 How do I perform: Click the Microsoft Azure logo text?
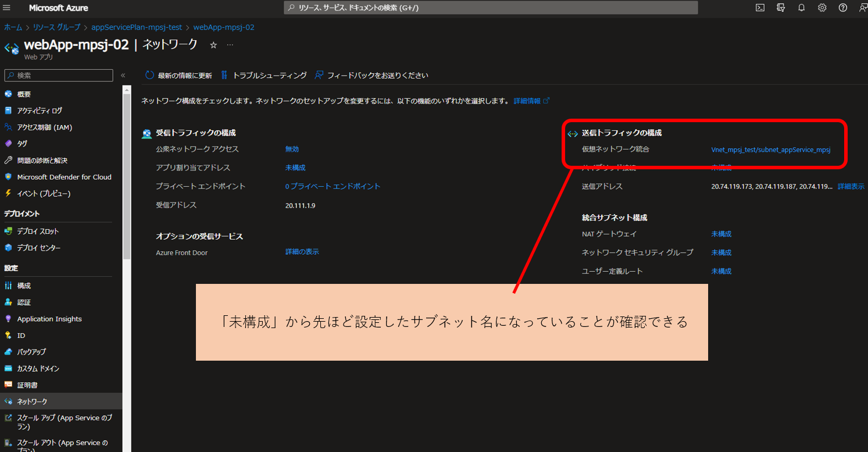pyautogui.click(x=59, y=8)
